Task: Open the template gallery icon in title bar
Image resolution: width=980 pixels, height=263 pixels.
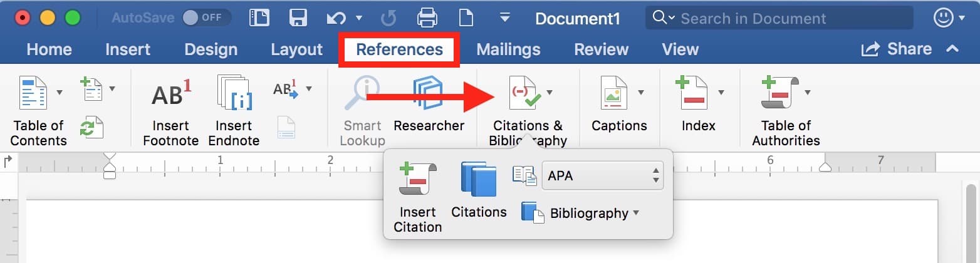Action: [x=259, y=18]
